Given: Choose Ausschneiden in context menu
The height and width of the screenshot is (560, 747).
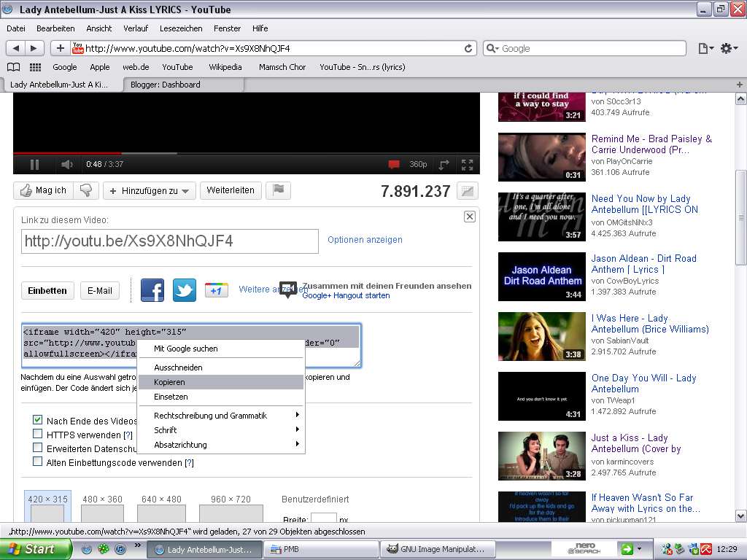Looking at the screenshot, I should pos(221,367).
